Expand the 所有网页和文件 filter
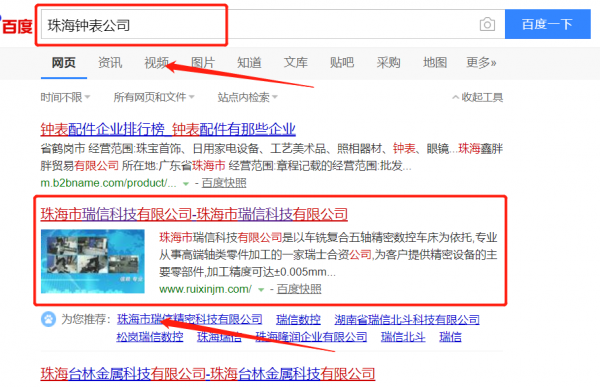Screen dimensions: 600x387 [154, 97]
